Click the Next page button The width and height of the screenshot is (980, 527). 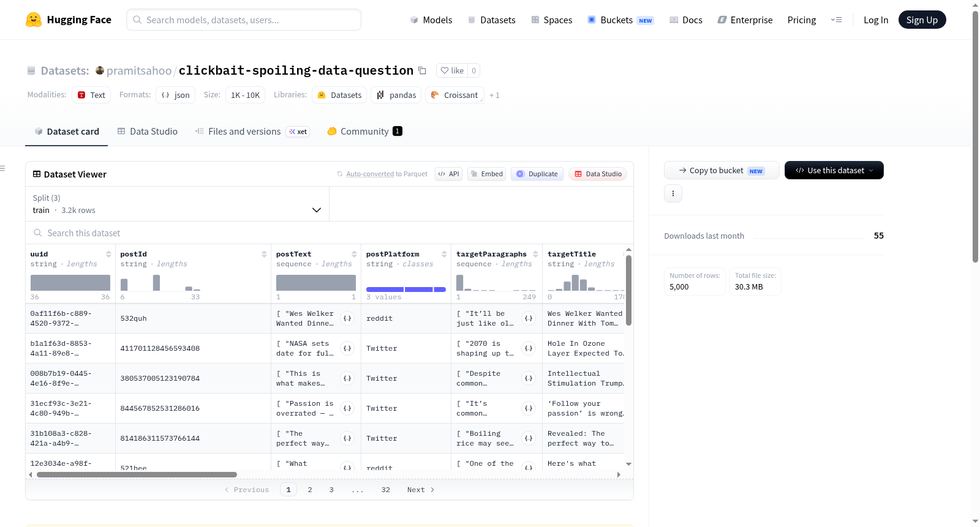point(421,490)
